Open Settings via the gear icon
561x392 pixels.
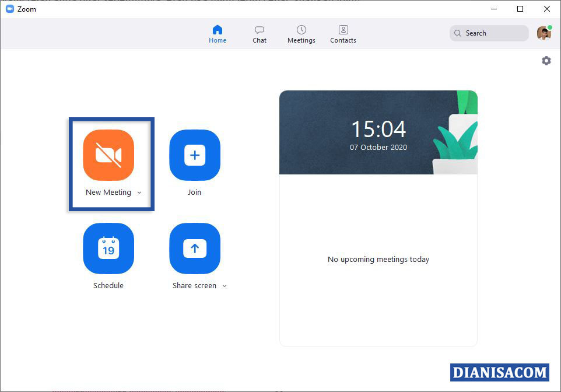pyautogui.click(x=546, y=61)
